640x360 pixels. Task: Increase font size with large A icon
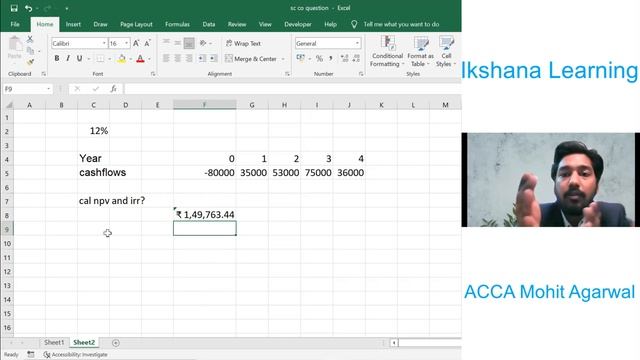click(x=136, y=43)
